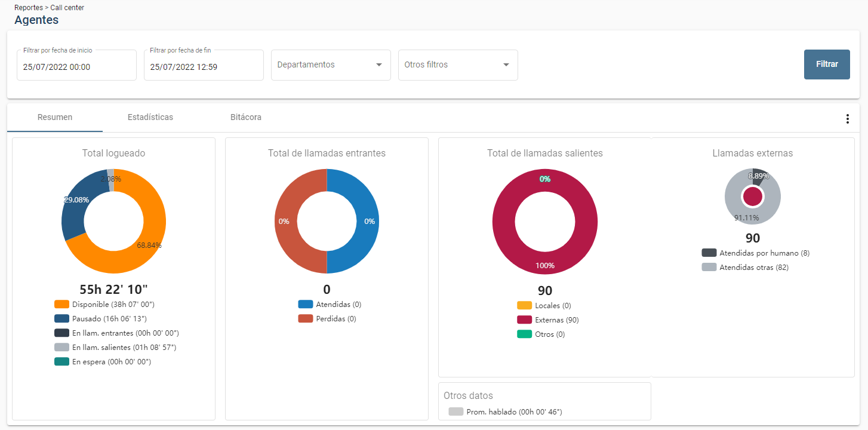Open the Bitácora tab

point(246,117)
